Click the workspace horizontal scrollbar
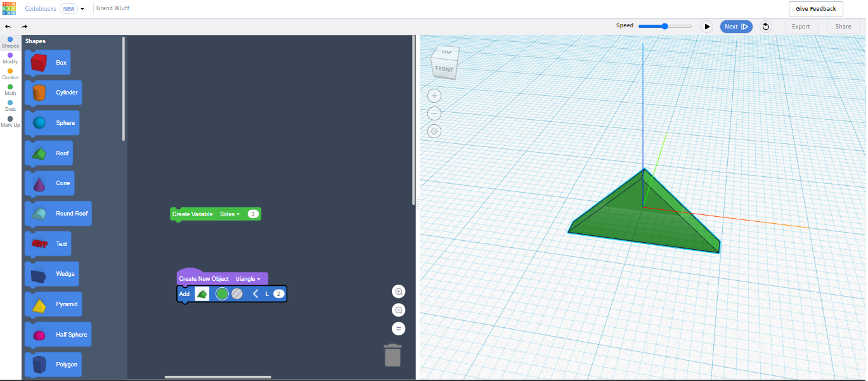The image size is (868, 381). pos(218,377)
